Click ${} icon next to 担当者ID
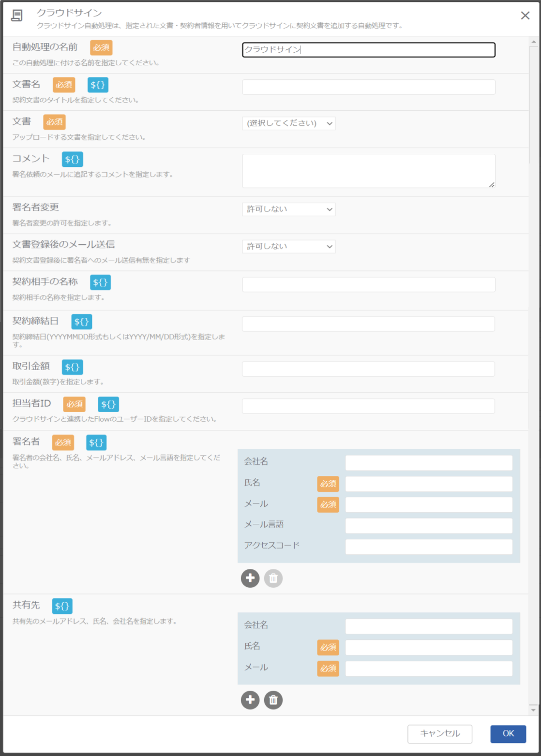Viewport: 541px width, 756px height. 108,404
